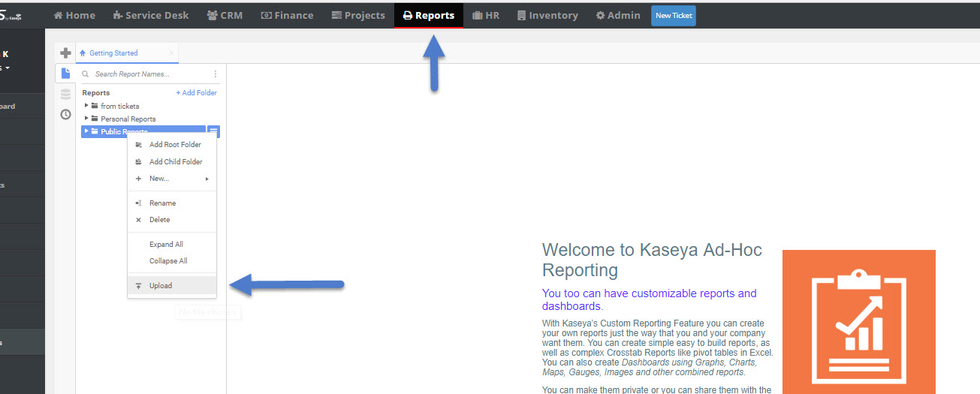Screen dimensions: 980x394
Task: Open the Inventory menu
Action: (x=547, y=15)
